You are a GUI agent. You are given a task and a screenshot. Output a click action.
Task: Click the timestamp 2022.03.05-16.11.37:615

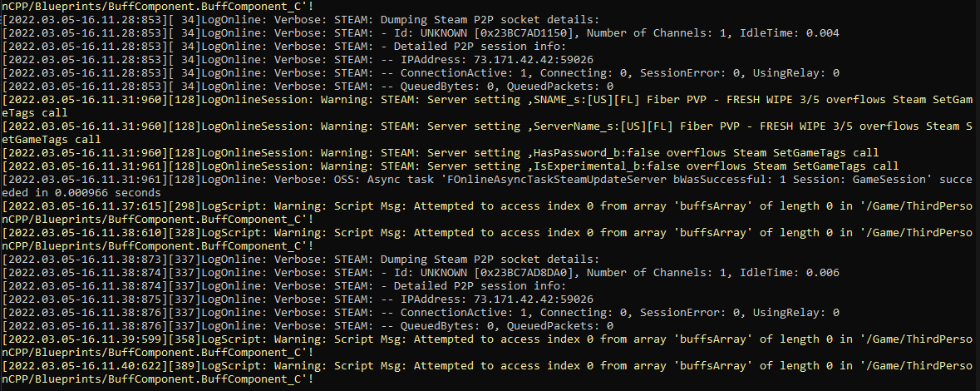coord(85,205)
